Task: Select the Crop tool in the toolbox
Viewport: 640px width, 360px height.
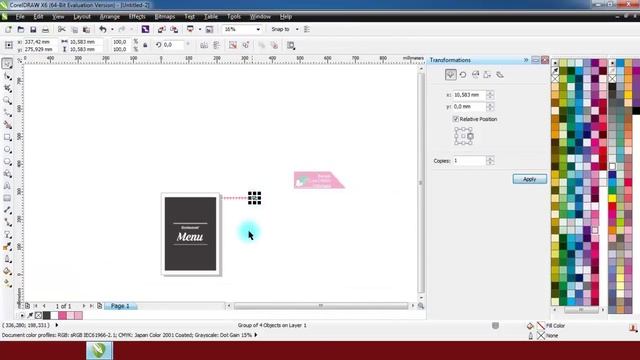Action: click(x=7, y=88)
